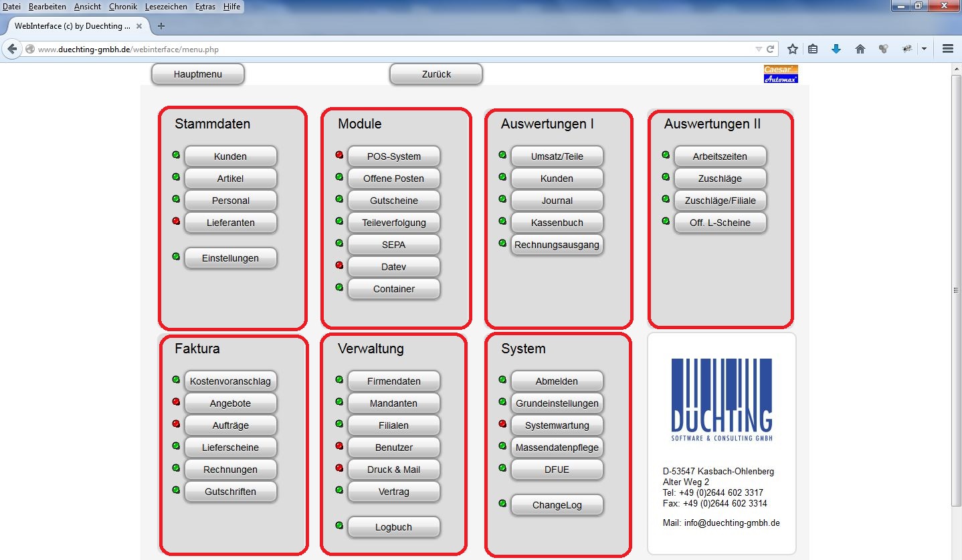Open the Lesezeichen menu
The width and height of the screenshot is (962, 560).
pyautogui.click(x=167, y=6)
